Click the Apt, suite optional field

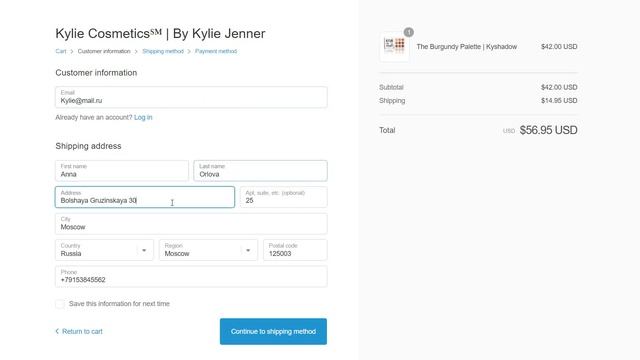click(283, 197)
